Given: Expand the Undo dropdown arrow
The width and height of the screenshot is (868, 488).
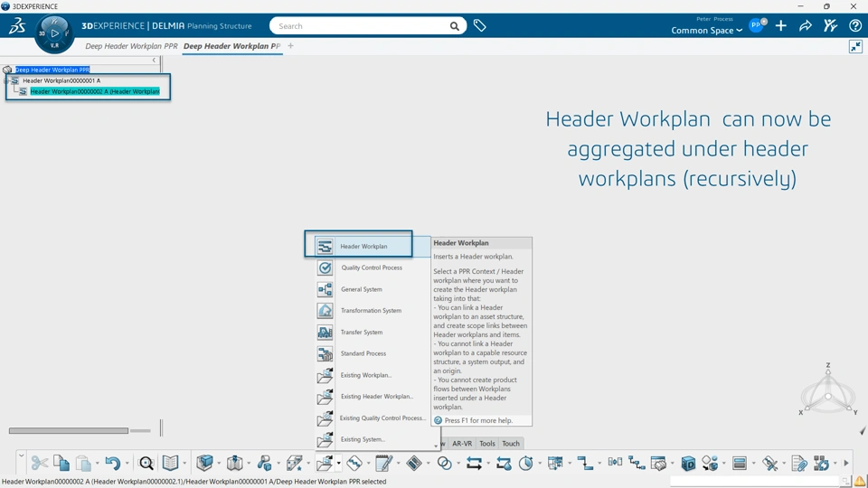Looking at the screenshot, I should (x=127, y=464).
